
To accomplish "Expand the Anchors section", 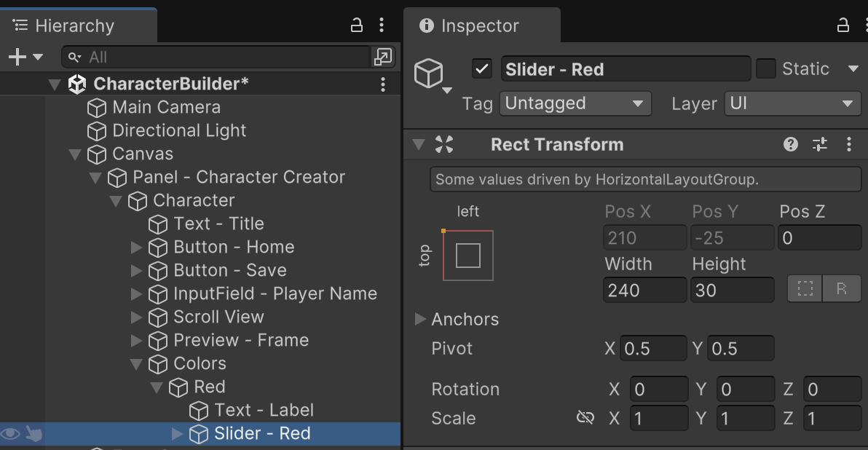I will [x=420, y=319].
